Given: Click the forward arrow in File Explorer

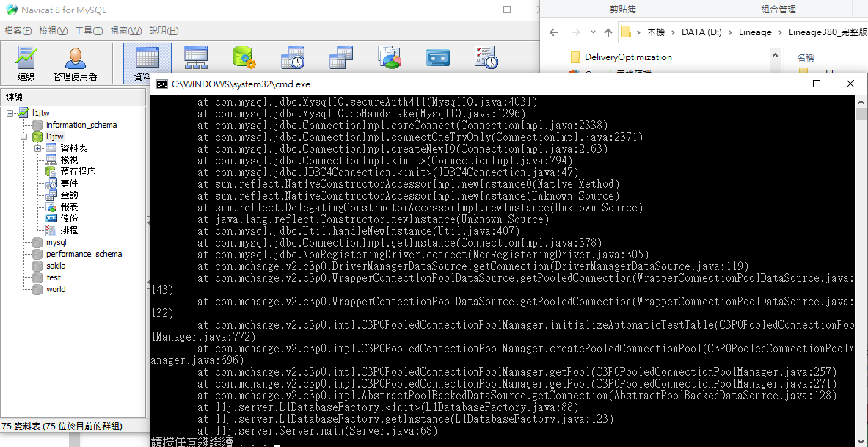Looking at the screenshot, I should 575,32.
